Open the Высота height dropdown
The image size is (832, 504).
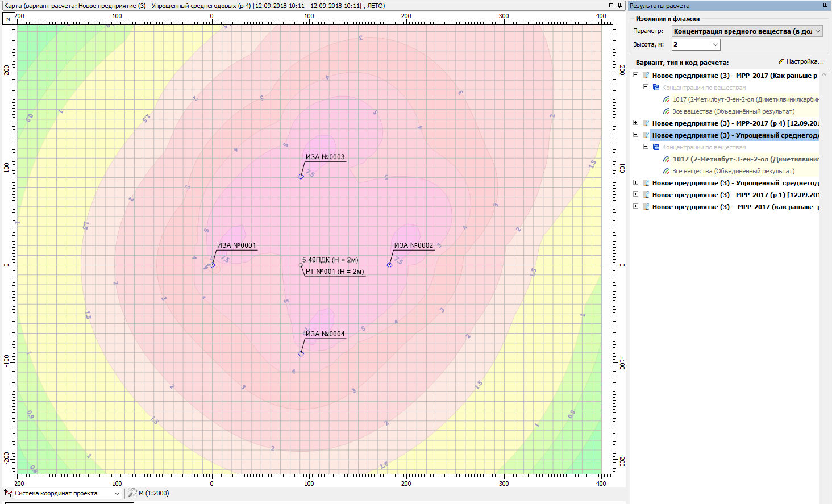pyautogui.click(x=715, y=44)
